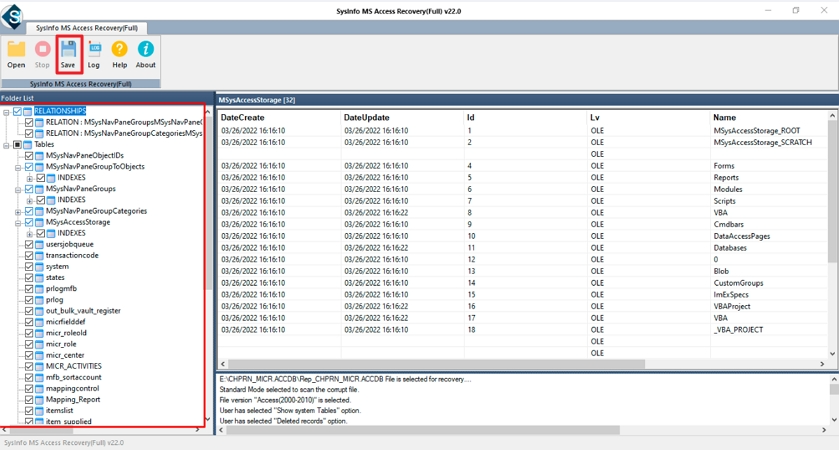Click the VBAProject cell in Name column
The image size is (839, 450).
[x=734, y=306]
